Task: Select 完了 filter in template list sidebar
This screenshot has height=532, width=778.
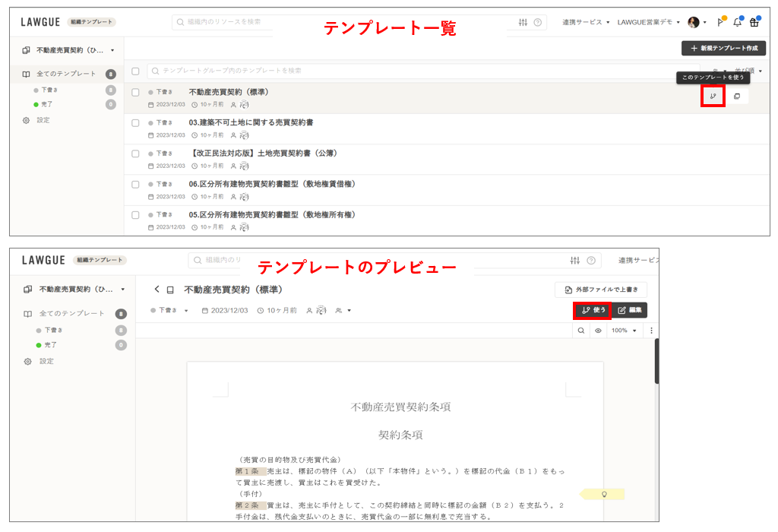Action: tap(47, 104)
